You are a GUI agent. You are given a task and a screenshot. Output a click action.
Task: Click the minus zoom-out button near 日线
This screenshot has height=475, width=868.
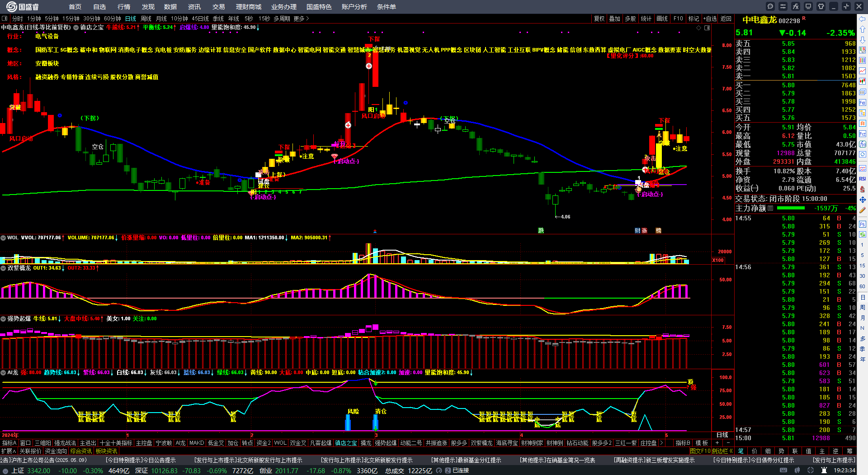click(728, 443)
